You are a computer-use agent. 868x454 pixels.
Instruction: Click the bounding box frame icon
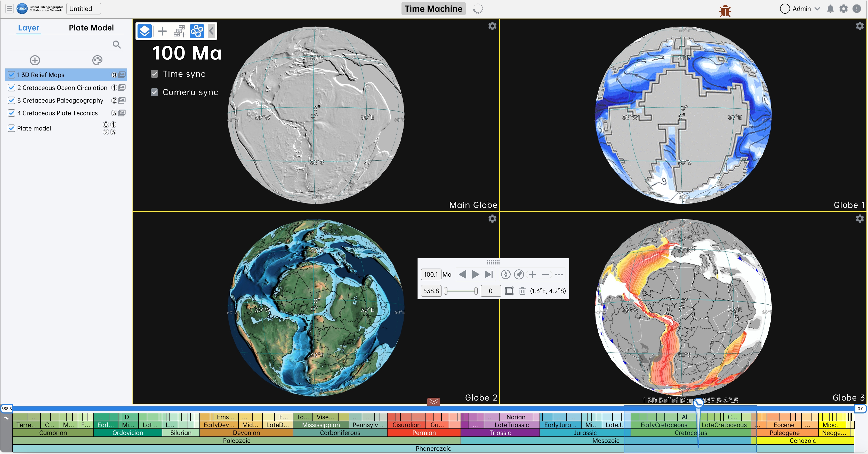coord(509,291)
